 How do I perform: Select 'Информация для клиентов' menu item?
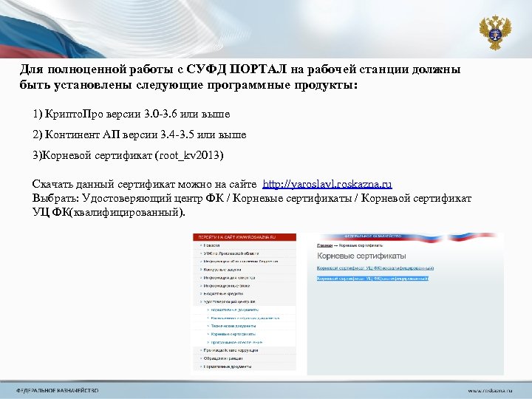point(229,278)
